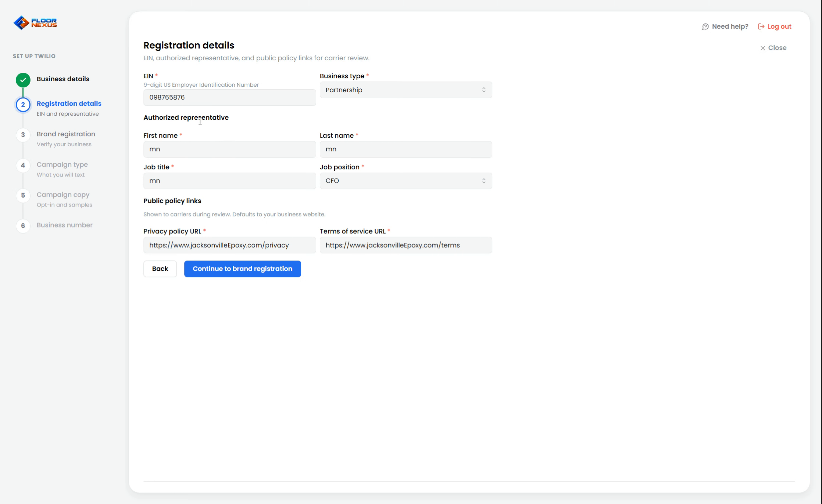Open Campaign type step label
Image resolution: width=822 pixels, height=504 pixels.
tap(62, 165)
